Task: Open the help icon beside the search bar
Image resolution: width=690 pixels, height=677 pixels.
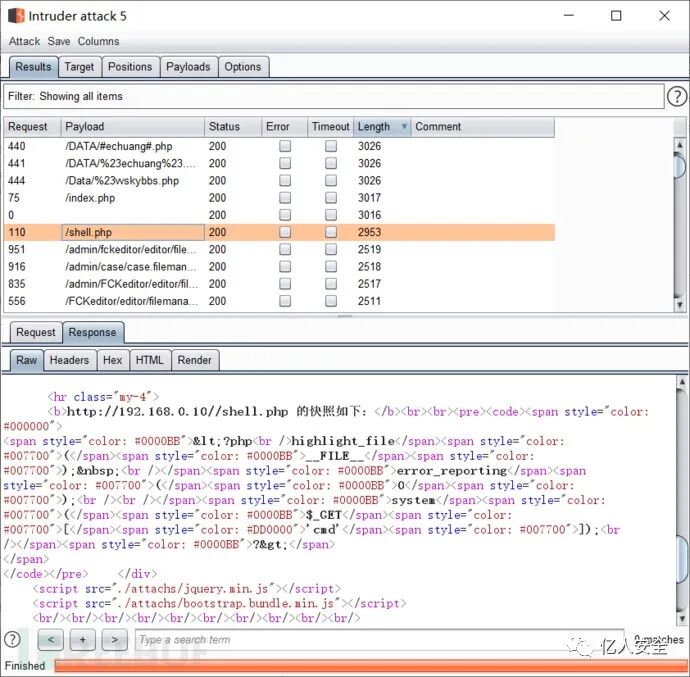Action: pyautogui.click(x=12, y=640)
